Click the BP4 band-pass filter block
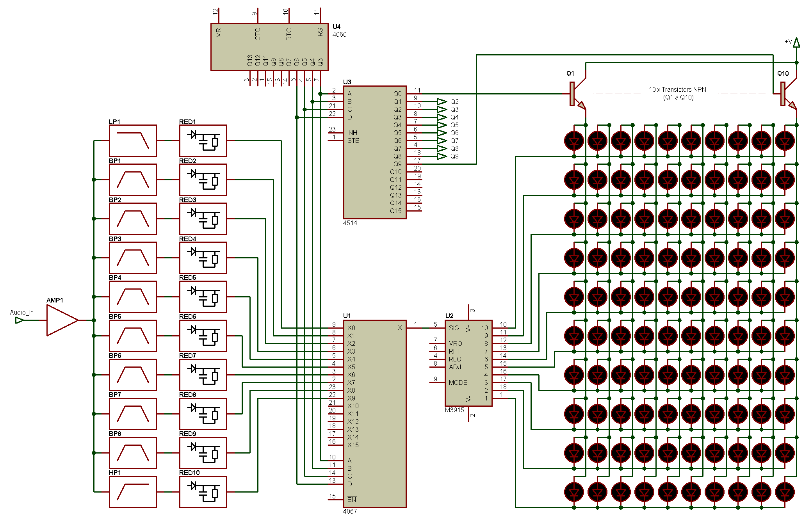 133,297
